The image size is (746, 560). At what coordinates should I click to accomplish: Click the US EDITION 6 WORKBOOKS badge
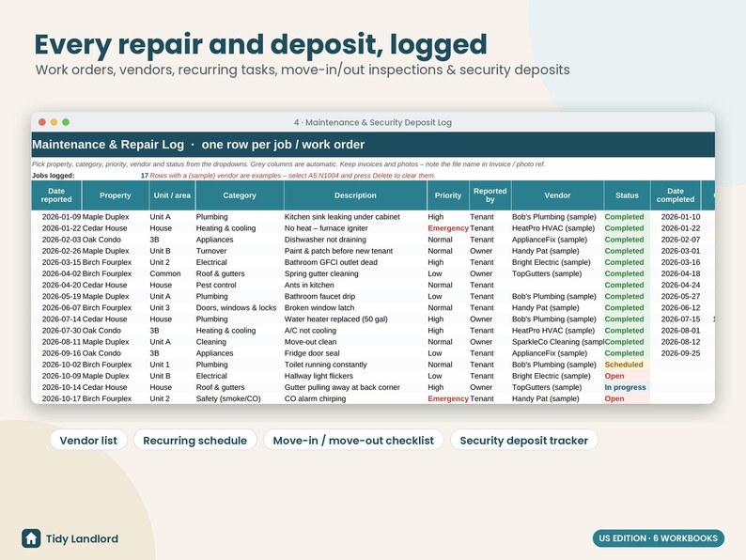[658, 538]
